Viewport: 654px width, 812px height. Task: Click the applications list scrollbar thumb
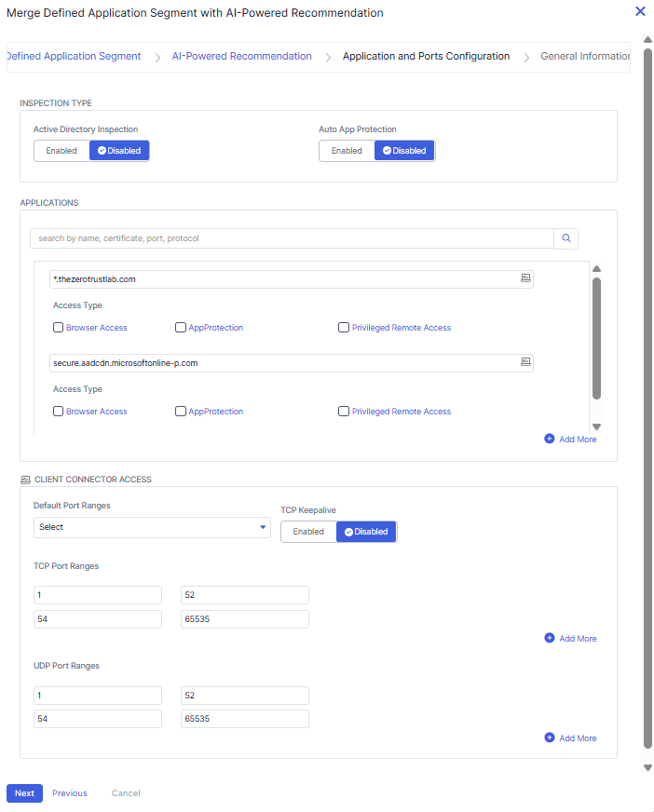[596, 339]
